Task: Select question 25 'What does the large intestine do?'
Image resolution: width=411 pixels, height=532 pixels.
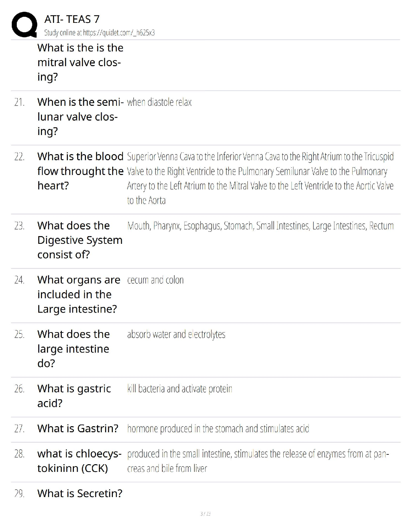Action: [x=74, y=349]
